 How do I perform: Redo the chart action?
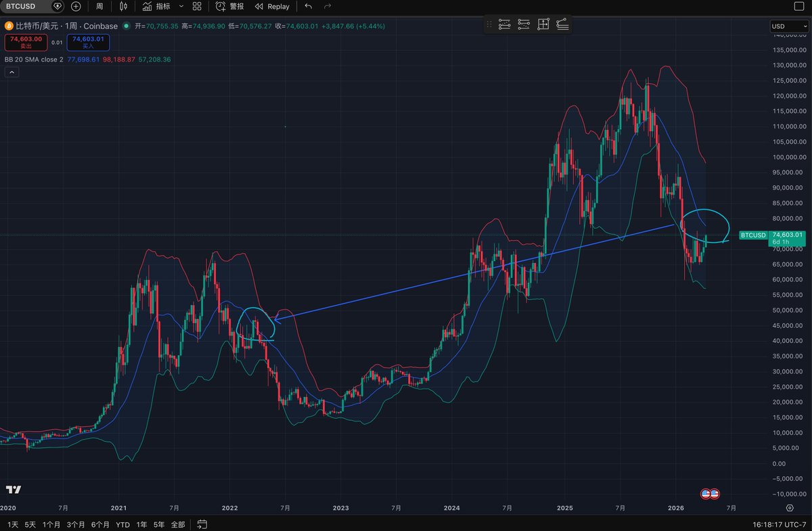[328, 6]
